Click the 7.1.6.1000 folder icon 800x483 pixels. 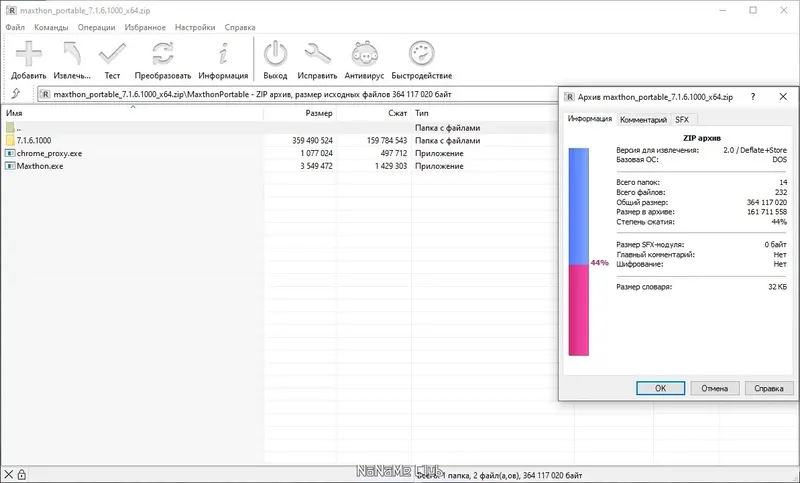(10, 140)
